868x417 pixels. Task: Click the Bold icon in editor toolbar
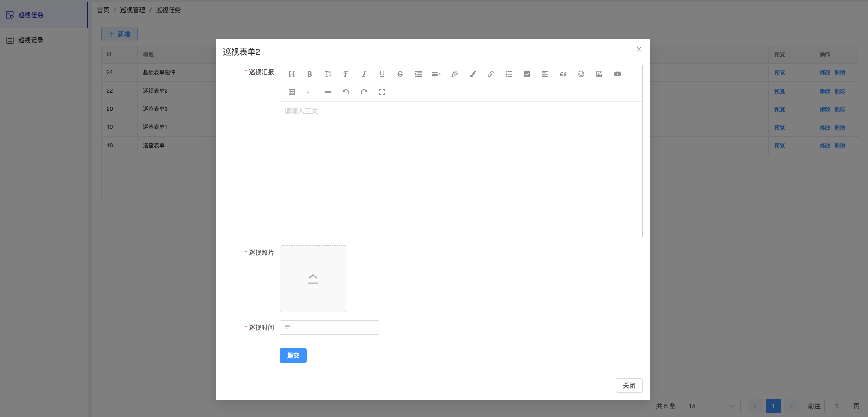(x=309, y=74)
